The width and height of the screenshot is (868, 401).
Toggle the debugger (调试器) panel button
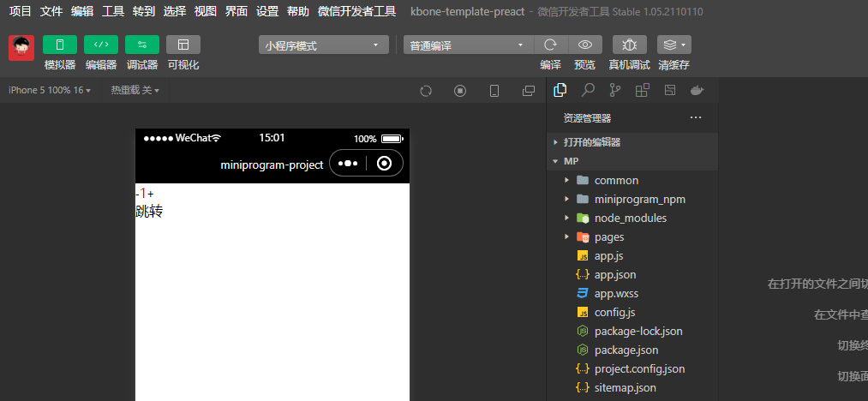pos(142,45)
